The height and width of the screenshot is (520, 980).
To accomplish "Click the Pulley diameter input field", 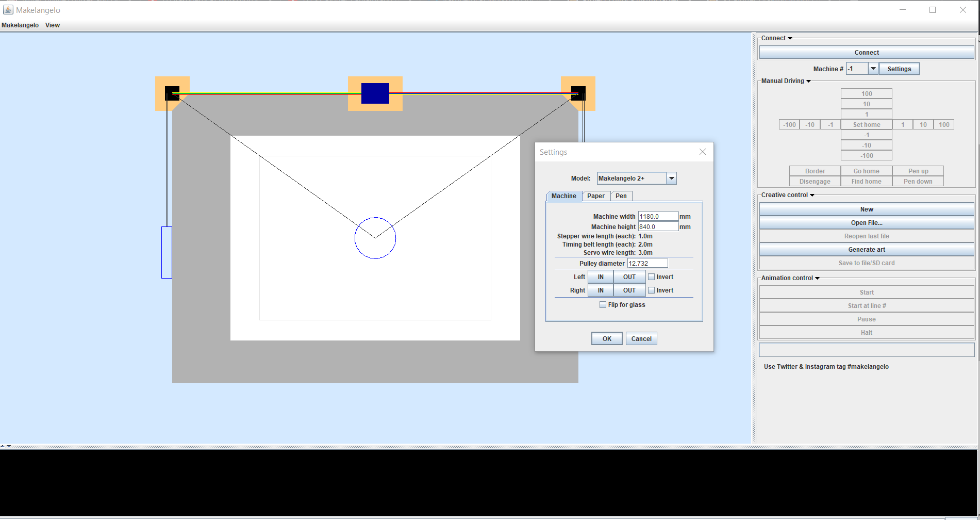I will click(647, 263).
